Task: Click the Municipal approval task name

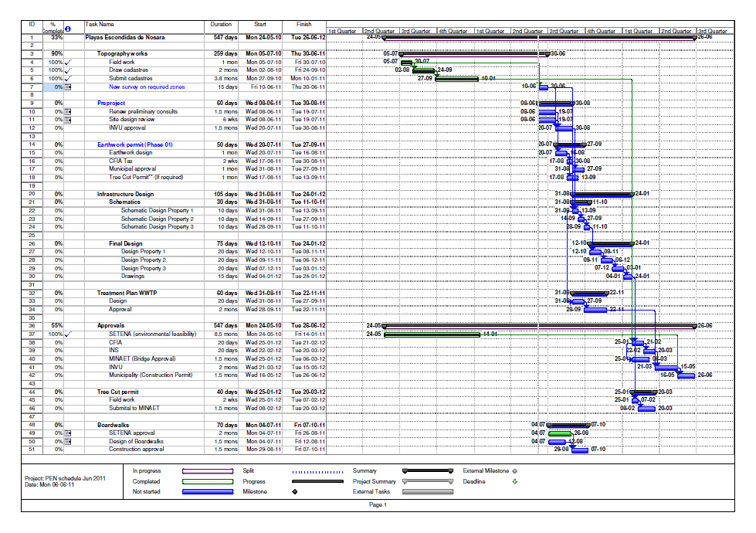Action: click(132, 169)
